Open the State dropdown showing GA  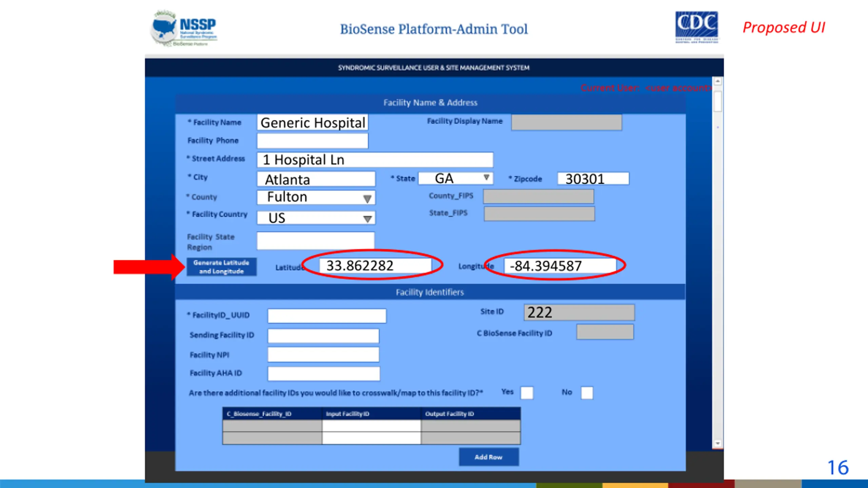pos(486,178)
